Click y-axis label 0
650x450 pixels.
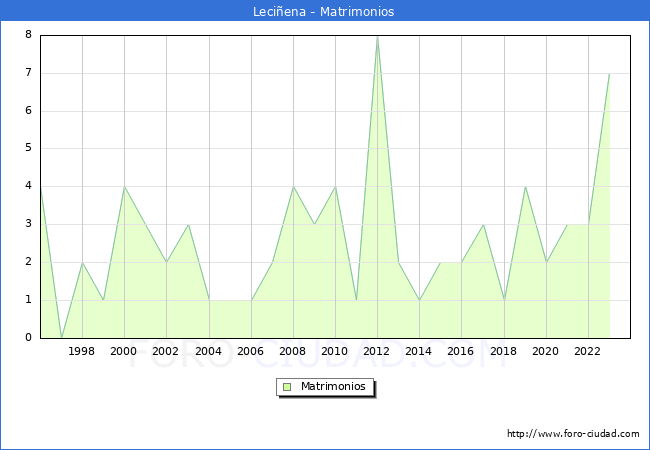[28, 337]
